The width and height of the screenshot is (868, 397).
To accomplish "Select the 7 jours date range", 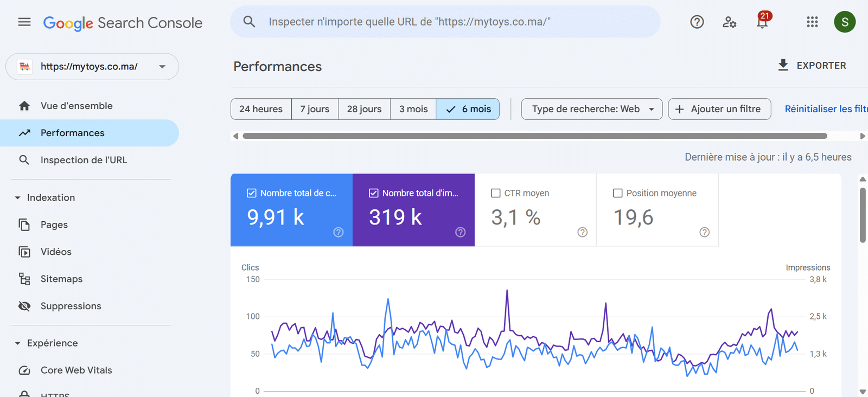I will 315,109.
